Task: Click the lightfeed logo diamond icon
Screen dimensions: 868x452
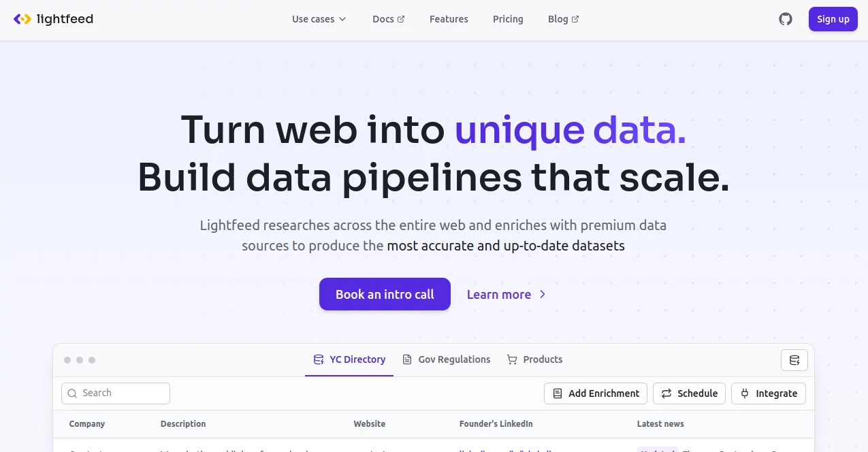Action: pyautogui.click(x=21, y=19)
